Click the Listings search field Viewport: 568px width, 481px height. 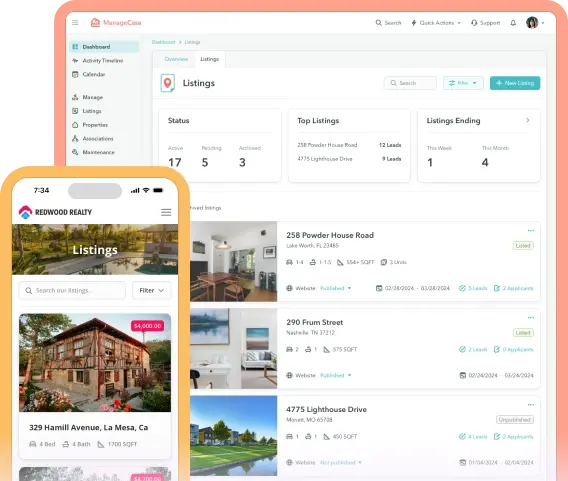pos(410,83)
